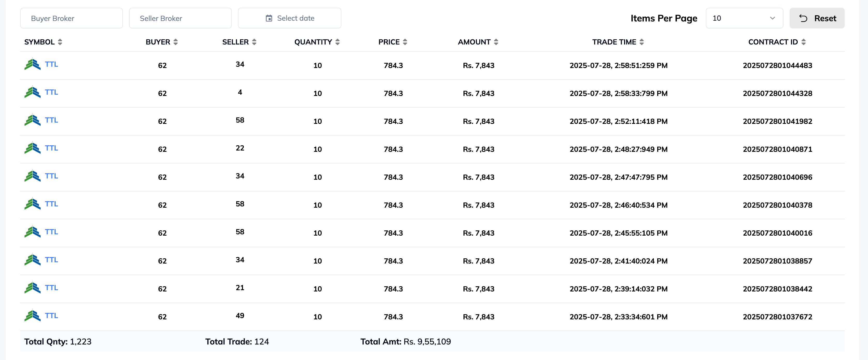Select contract ID 2025072801040016
The width and height of the screenshot is (868, 360).
(x=777, y=233)
